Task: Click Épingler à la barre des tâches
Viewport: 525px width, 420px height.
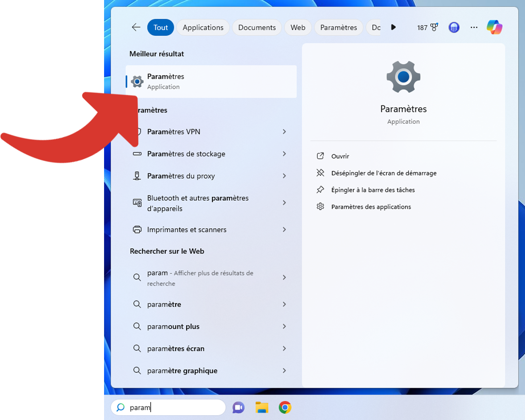Action: coord(373,190)
